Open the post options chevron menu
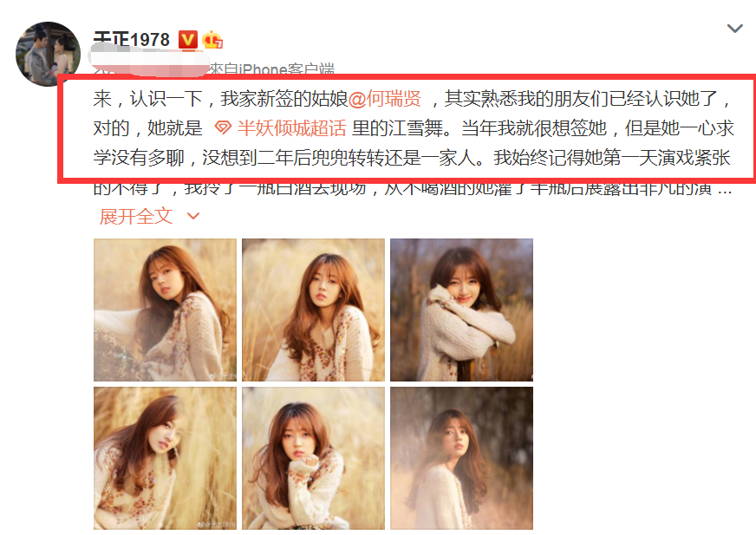The height and width of the screenshot is (535, 756). pos(734,29)
